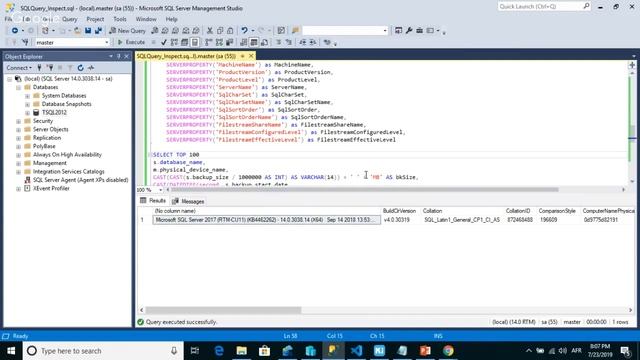Collapse the Databases folder
Viewport: 640px width, 360px height.
click(18, 87)
